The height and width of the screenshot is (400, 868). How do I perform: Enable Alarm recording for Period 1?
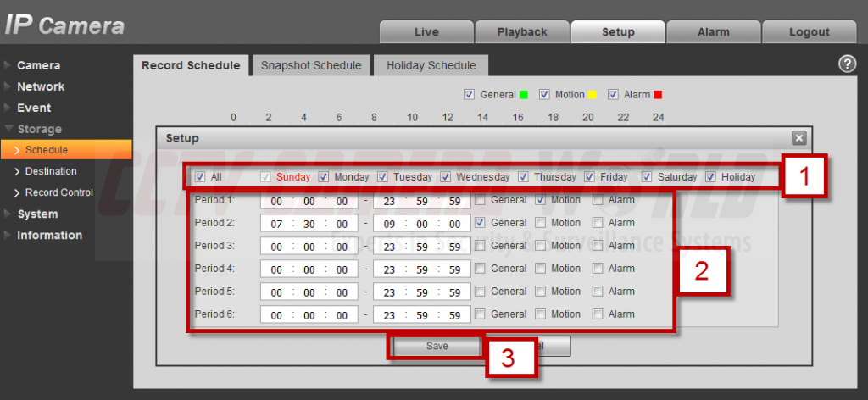[598, 200]
